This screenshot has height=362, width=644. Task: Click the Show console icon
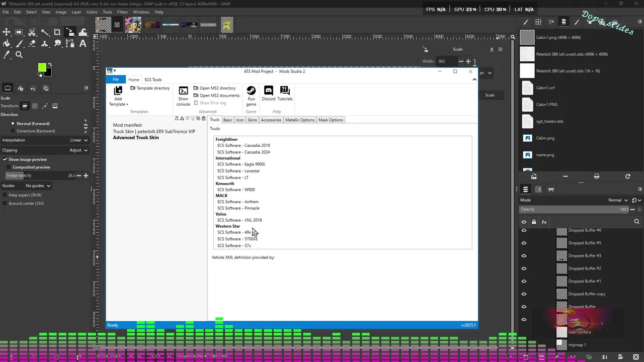183,90
